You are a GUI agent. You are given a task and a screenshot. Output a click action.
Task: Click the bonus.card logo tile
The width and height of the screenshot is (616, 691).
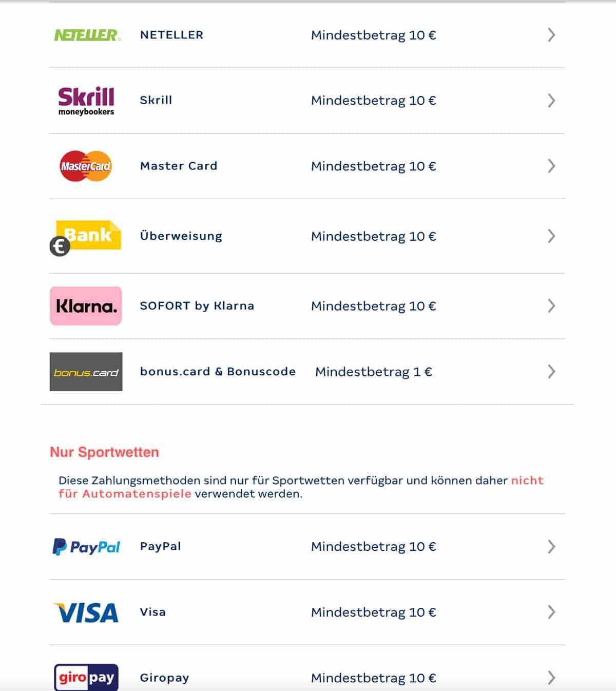click(x=86, y=372)
